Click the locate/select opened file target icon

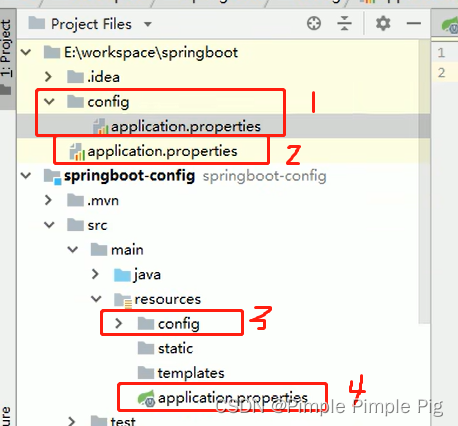pos(314,24)
